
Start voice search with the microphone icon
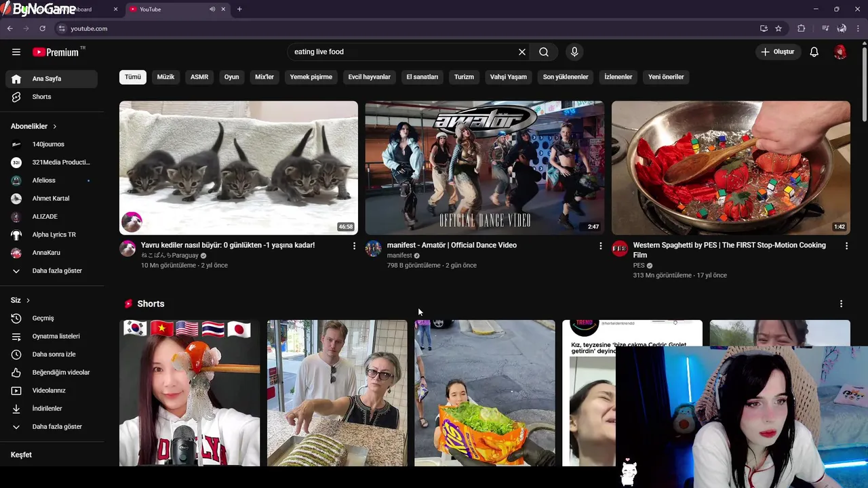click(x=574, y=52)
